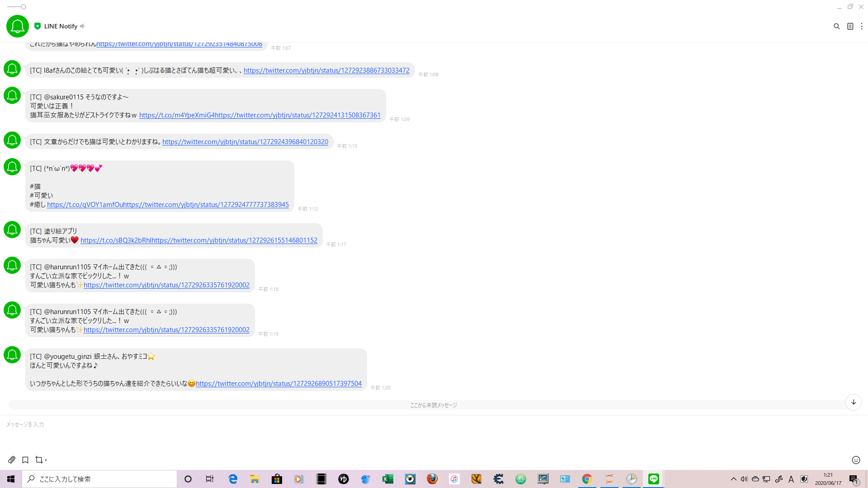Click the Keep bookmark icon
Viewport: 868px width, 488px height.
click(25, 460)
